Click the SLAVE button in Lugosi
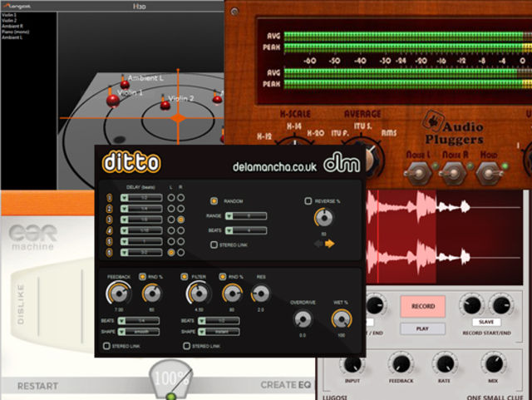Viewport: 532px width, 400px height. 485,322
